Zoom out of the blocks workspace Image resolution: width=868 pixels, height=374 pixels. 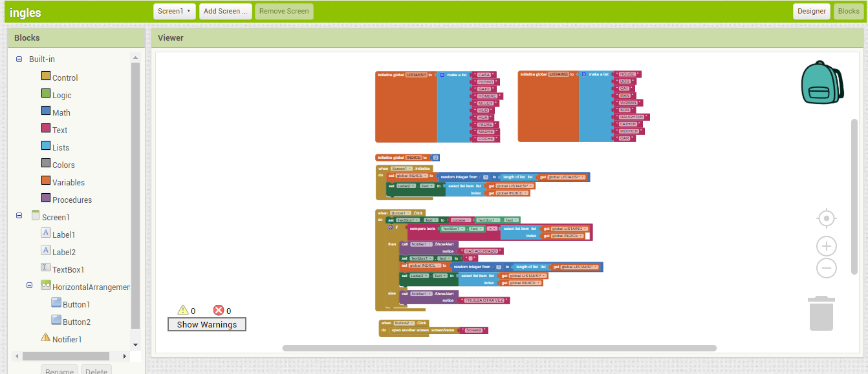pos(827,269)
